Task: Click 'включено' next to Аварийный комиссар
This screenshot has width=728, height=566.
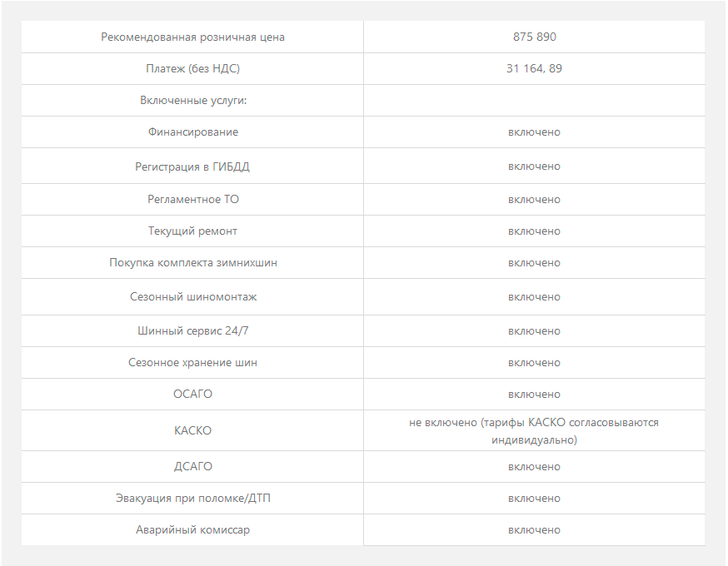Action: (x=534, y=530)
